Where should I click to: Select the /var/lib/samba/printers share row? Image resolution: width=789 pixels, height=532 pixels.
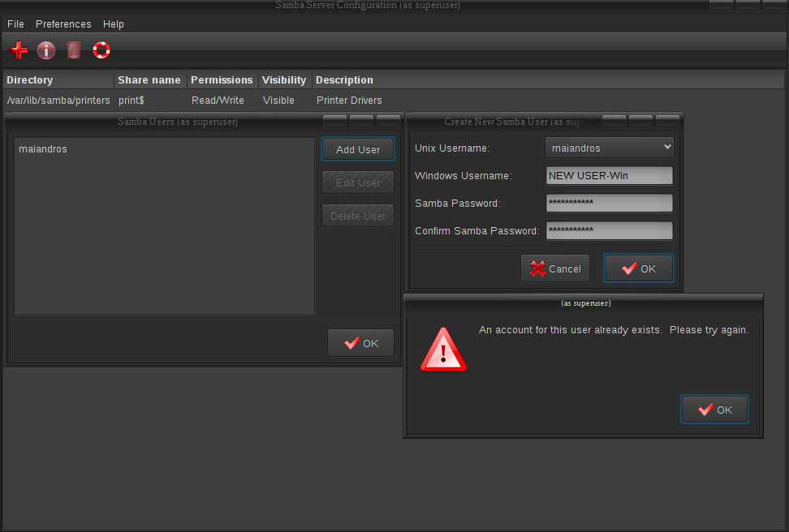394,101
